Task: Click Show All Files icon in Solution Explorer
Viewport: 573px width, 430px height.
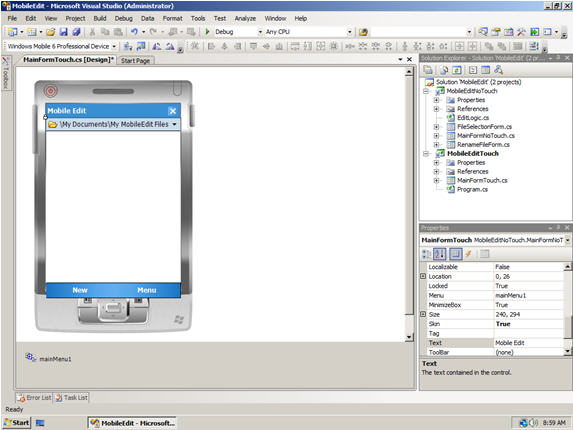Action: [x=444, y=70]
